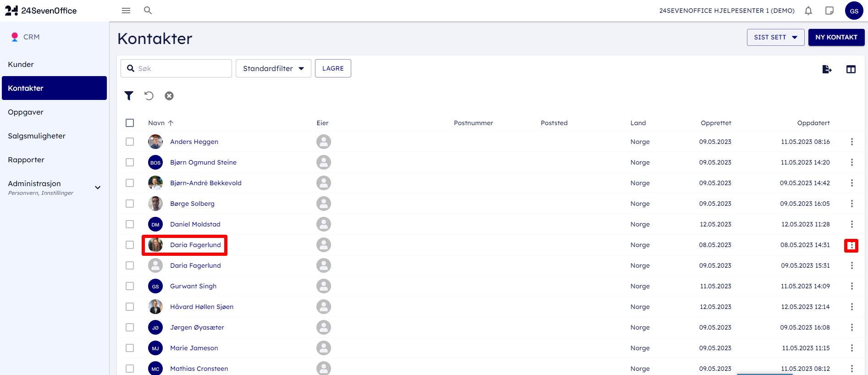Click the funnel filter icon
This screenshot has width=868, height=375.
[129, 96]
